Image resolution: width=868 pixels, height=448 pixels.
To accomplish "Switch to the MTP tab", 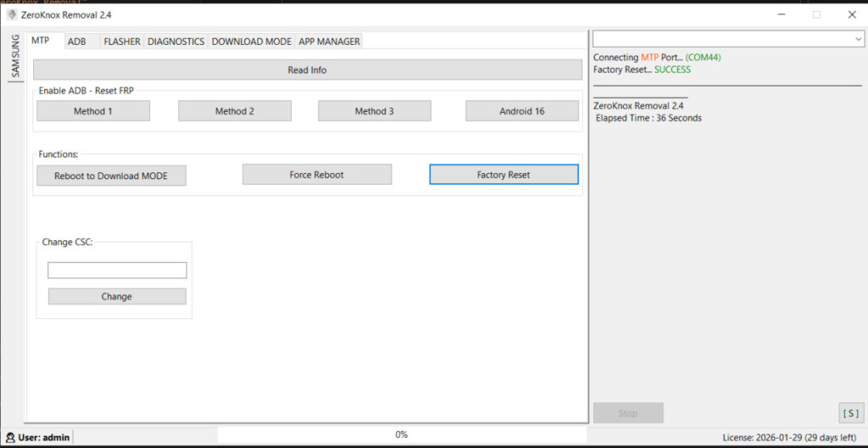I will pos(40,41).
